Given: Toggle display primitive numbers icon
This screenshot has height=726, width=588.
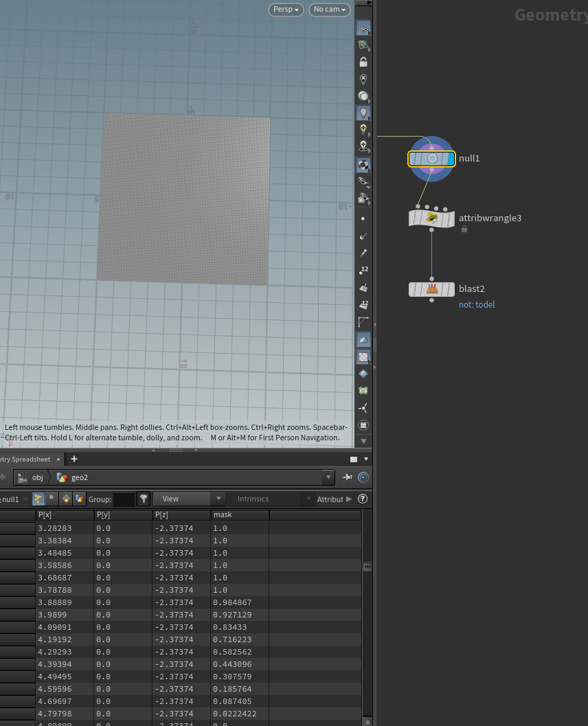Looking at the screenshot, I should coord(363,305).
